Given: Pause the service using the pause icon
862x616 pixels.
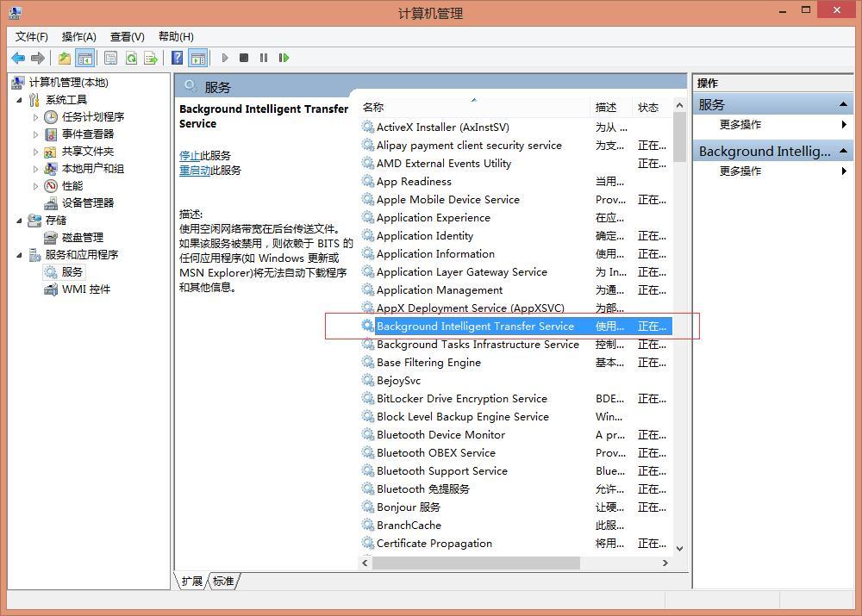Looking at the screenshot, I should [x=263, y=58].
